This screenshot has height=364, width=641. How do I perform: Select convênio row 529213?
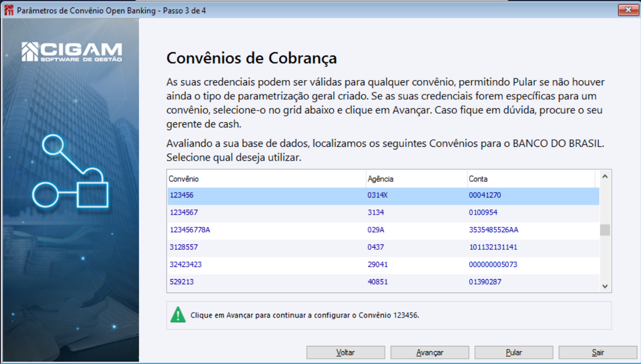coord(182,281)
